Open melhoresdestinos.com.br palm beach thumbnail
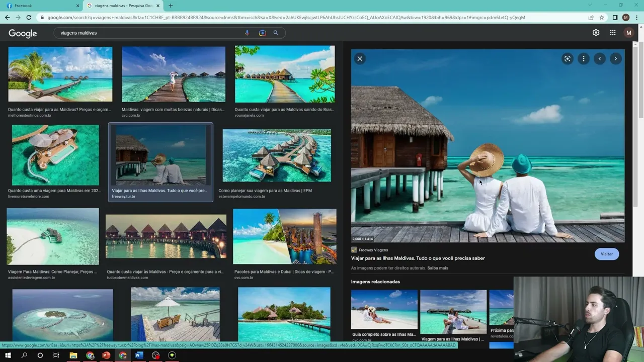 point(60,74)
